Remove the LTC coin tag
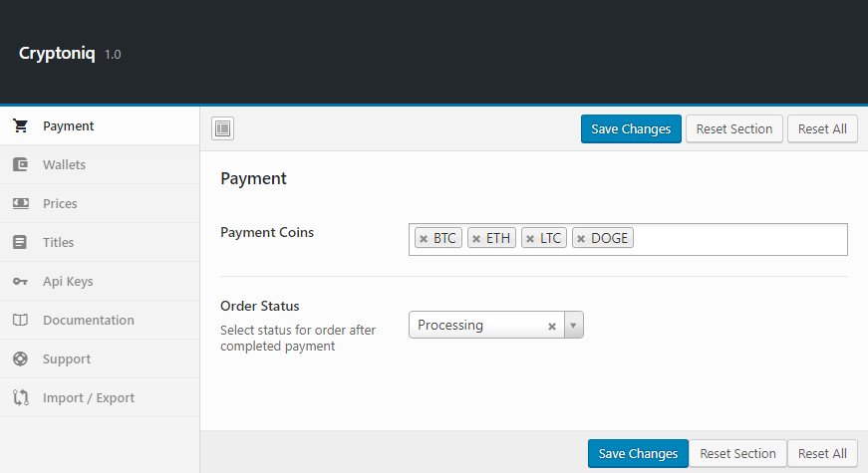 pos(530,239)
